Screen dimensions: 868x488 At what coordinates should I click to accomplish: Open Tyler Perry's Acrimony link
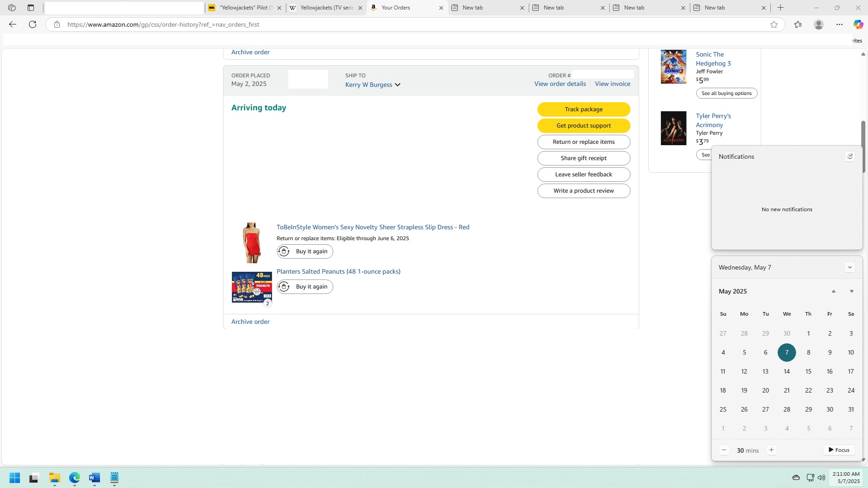[713, 120]
